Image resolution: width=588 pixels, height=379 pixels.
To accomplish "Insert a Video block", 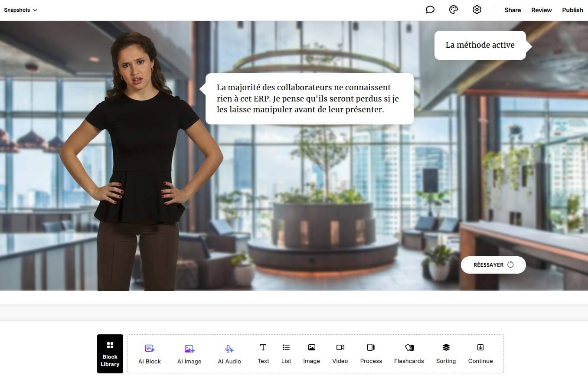I will pyautogui.click(x=340, y=354).
